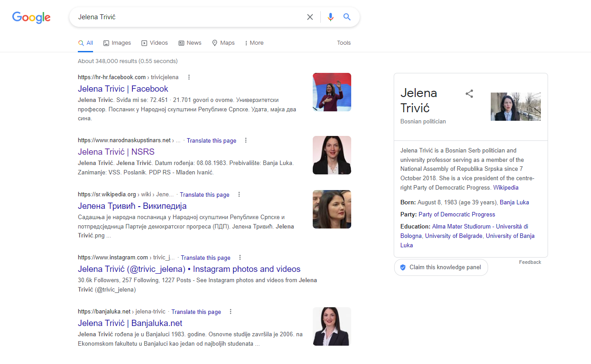Open Alma Mater Studiorum Bologna link

point(464,231)
